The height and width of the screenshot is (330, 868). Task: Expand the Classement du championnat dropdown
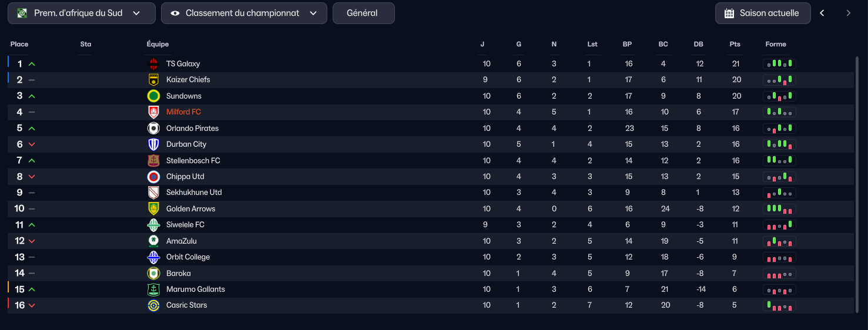[x=244, y=13]
